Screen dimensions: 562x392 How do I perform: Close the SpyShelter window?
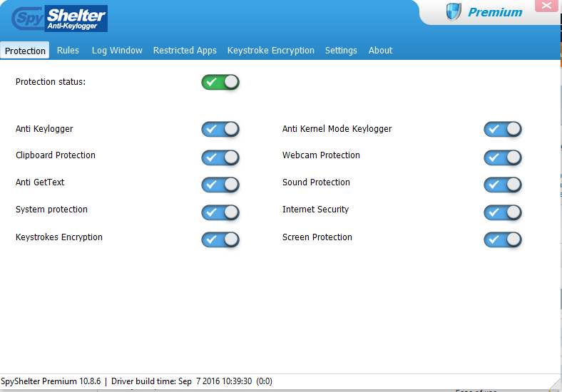(x=546, y=6)
